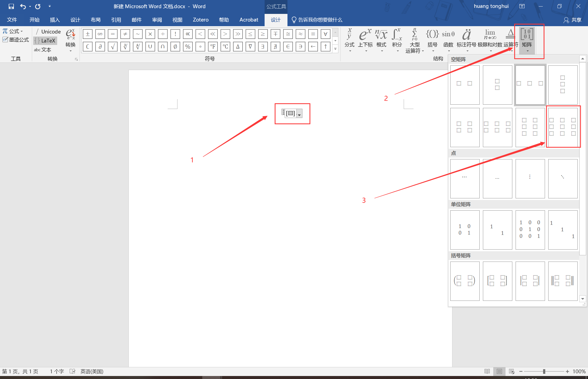Switch to the 审阅 (Review) tab
The image size is (588, 379).
157,20
